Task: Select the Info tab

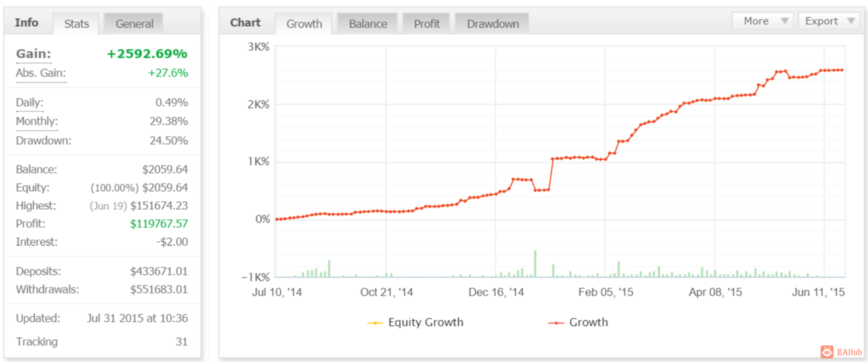Action: tap(27, 23)
